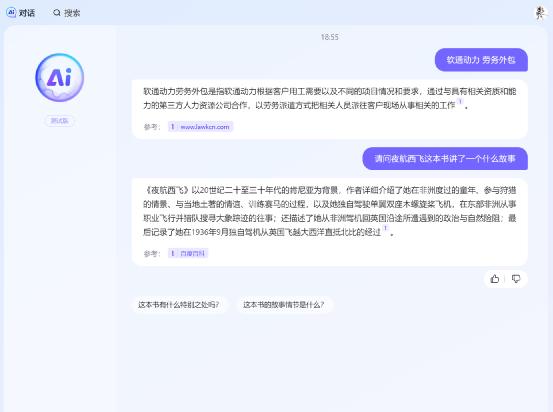Screen dimensions: 553x412
Task: Click the 18:55 timestamp
Action: [x=330, y=37]
